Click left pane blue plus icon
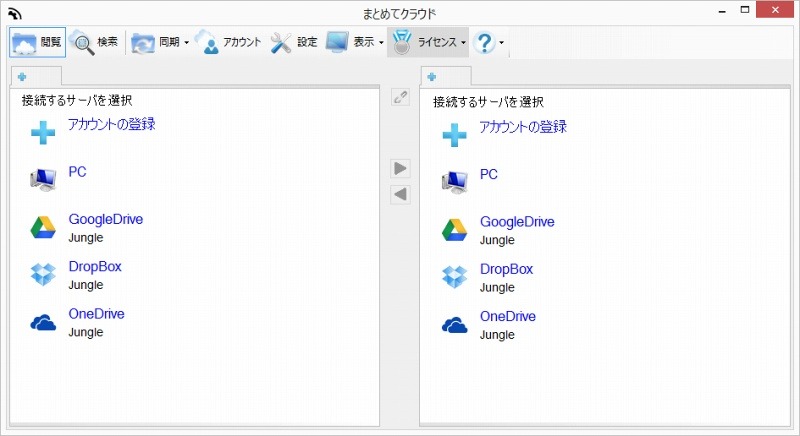The image size is (800, 436). pos(43,133)
